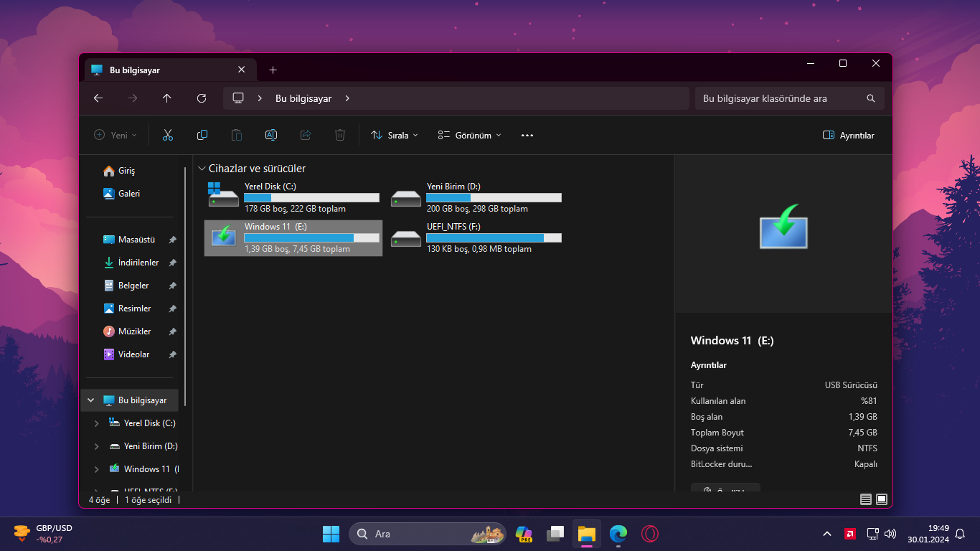Click the Share icon in the toolbar
The height and width of the screenshot is (551, 980).
click(305, 135)
